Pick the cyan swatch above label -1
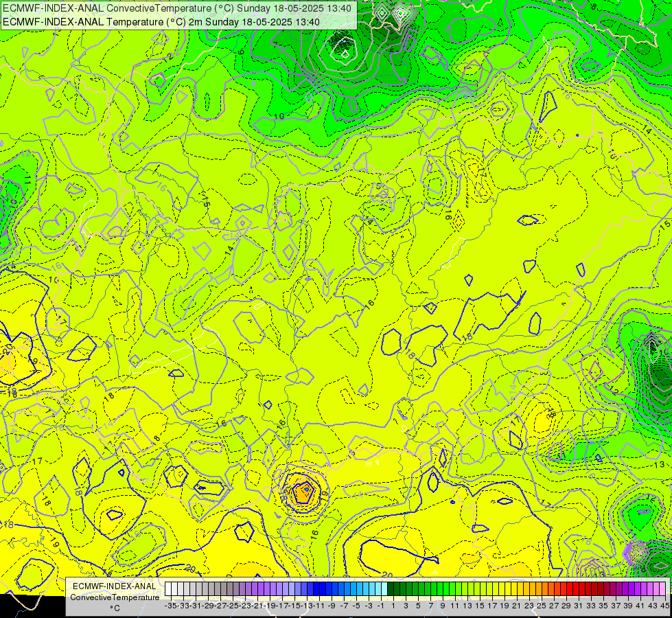672x618 pixels. coord(378,588)
